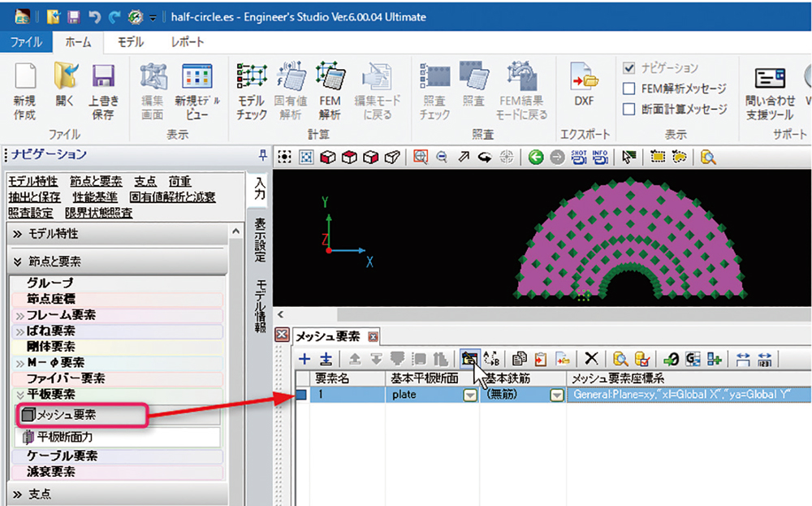This screenshot has width=812, height=506.
Task: Switch to the レポート ribbon tab
Action: tap(188, 42)
